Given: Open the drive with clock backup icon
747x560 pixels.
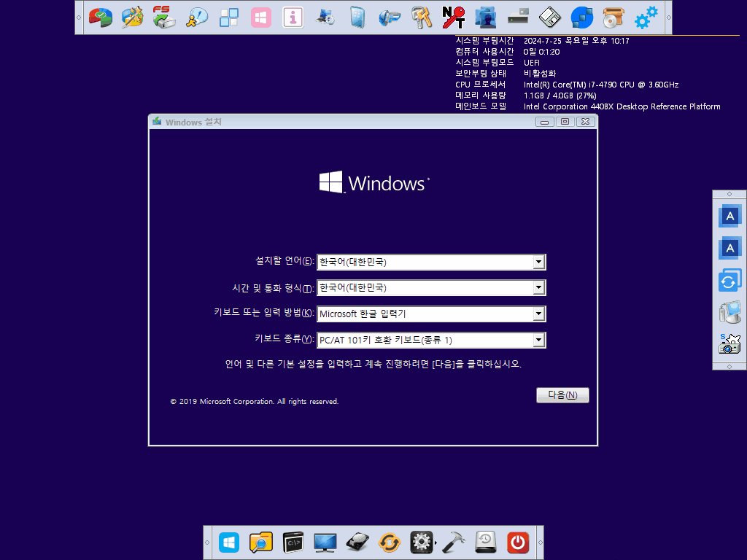Looking at the screenshot, I should (x=485, y=542).
